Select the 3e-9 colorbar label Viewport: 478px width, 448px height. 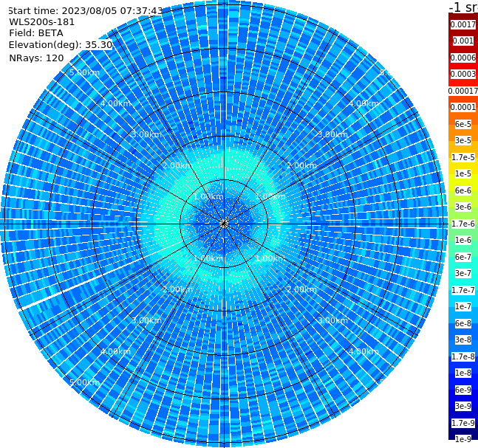[463, 406]
